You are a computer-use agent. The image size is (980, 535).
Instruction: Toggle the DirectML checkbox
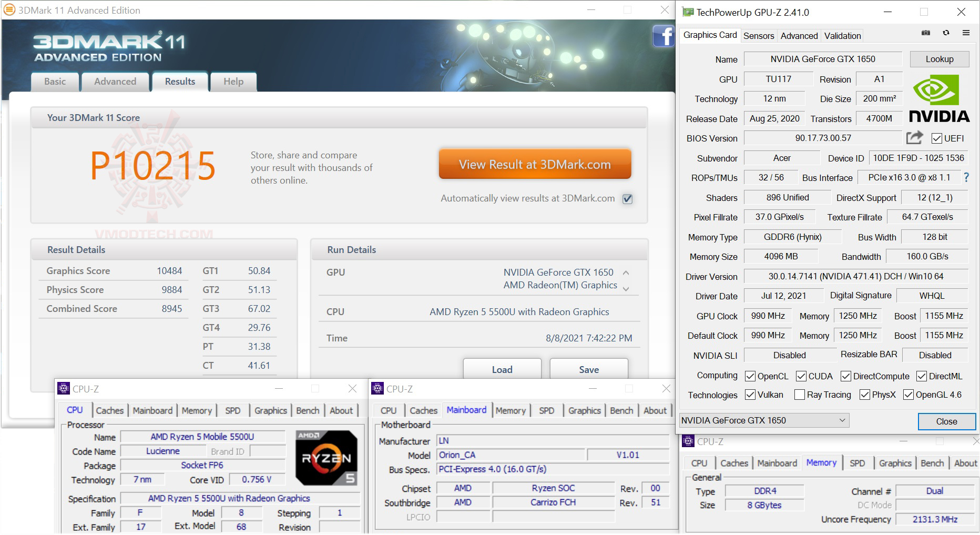click(922, 376)
